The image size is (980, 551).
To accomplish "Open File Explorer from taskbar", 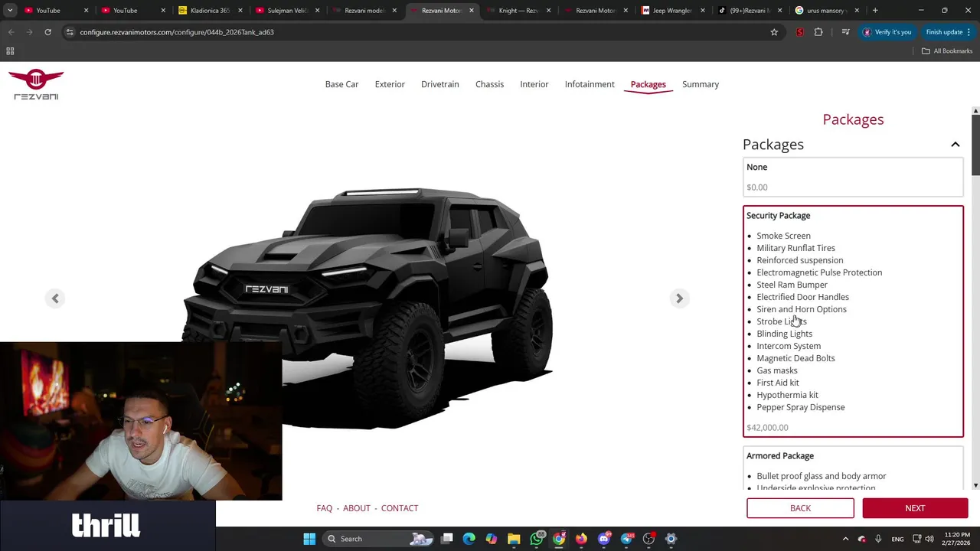I will [x=514, y=539].
